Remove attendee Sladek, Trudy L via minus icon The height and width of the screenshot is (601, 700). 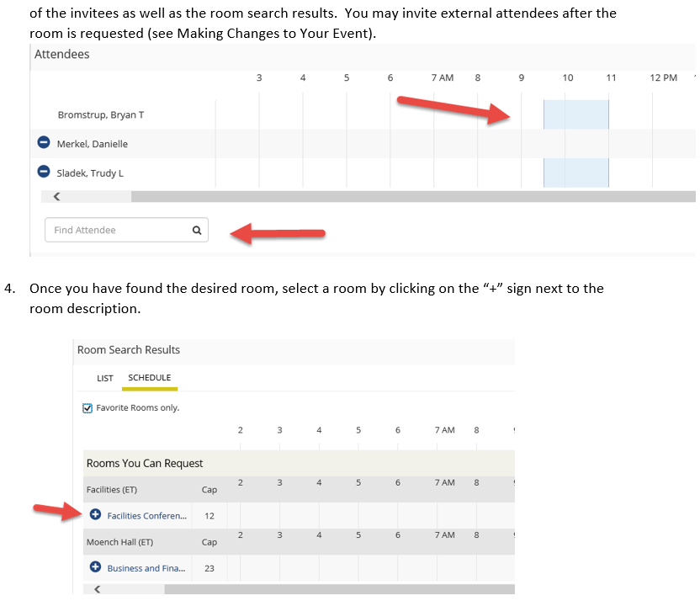click(44, 172)
